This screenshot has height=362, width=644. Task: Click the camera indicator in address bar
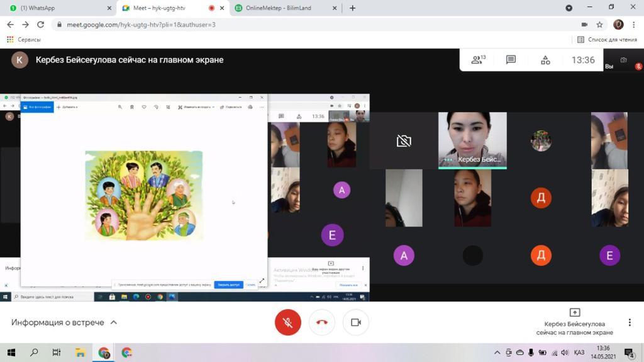[x=584, y=25]
